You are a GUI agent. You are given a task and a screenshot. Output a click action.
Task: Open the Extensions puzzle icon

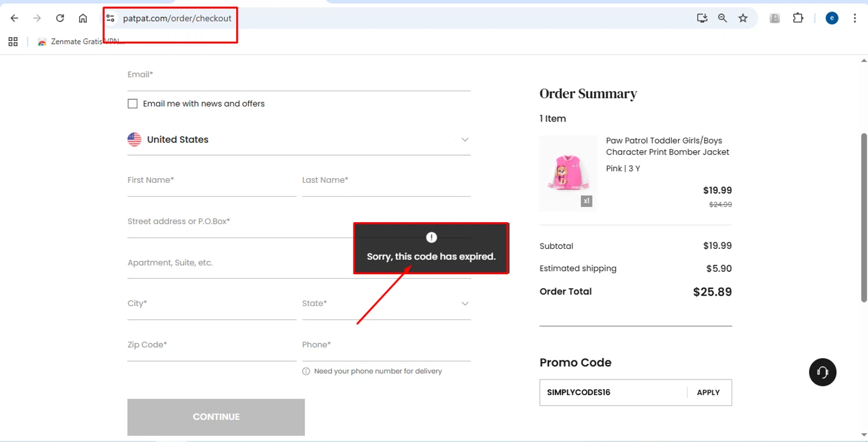(x=798, y=19)
